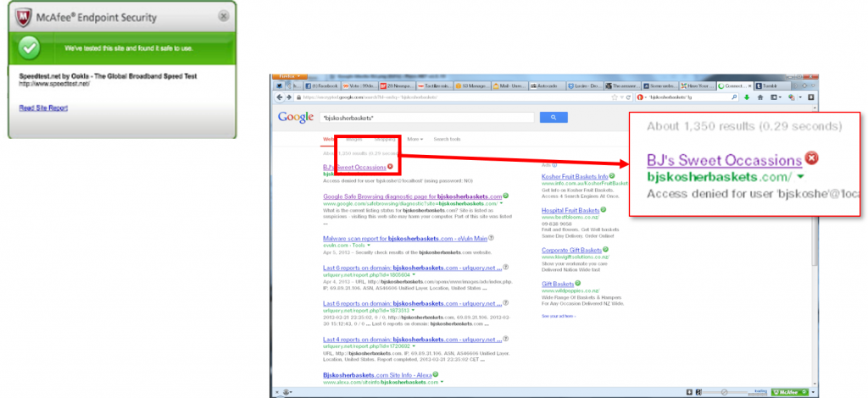868x398 pixels.
Task: Click the Google search query field
Action: tap(426, 118)
